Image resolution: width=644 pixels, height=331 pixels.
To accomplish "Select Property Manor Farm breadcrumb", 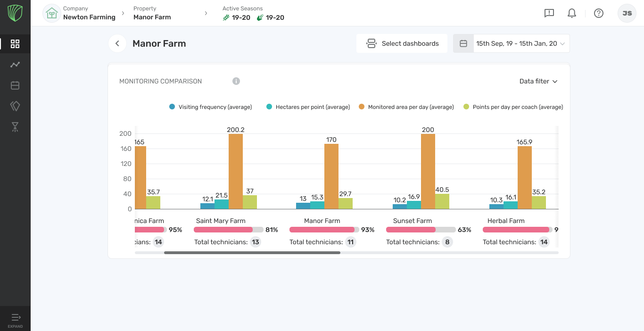I will pyautogui.click(x=152, y=13).
